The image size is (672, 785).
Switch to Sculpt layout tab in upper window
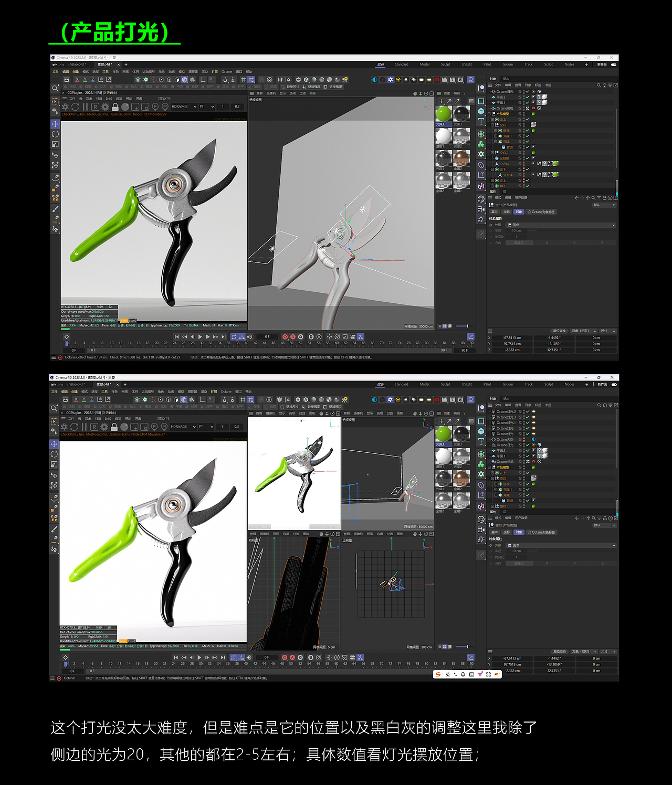pyautogui.click(x=446, y=65)
